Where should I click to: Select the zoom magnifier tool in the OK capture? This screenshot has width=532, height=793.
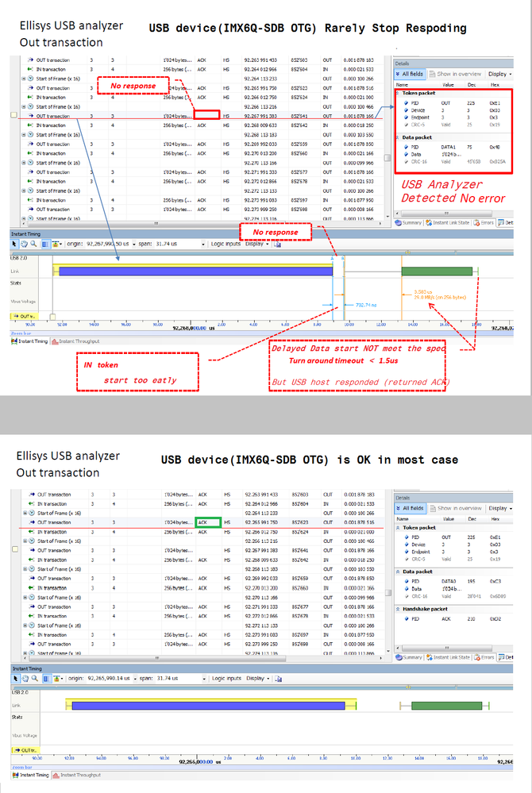(34, 678)
